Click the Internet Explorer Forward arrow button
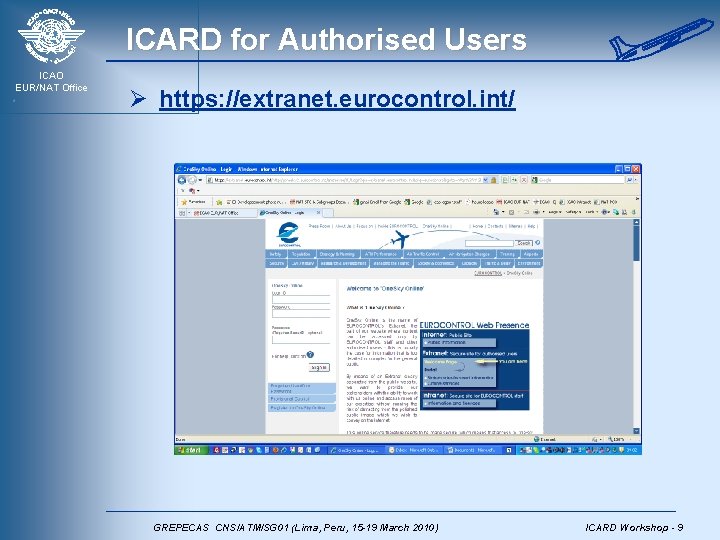The image size is (720, 540). click(192, 180)
